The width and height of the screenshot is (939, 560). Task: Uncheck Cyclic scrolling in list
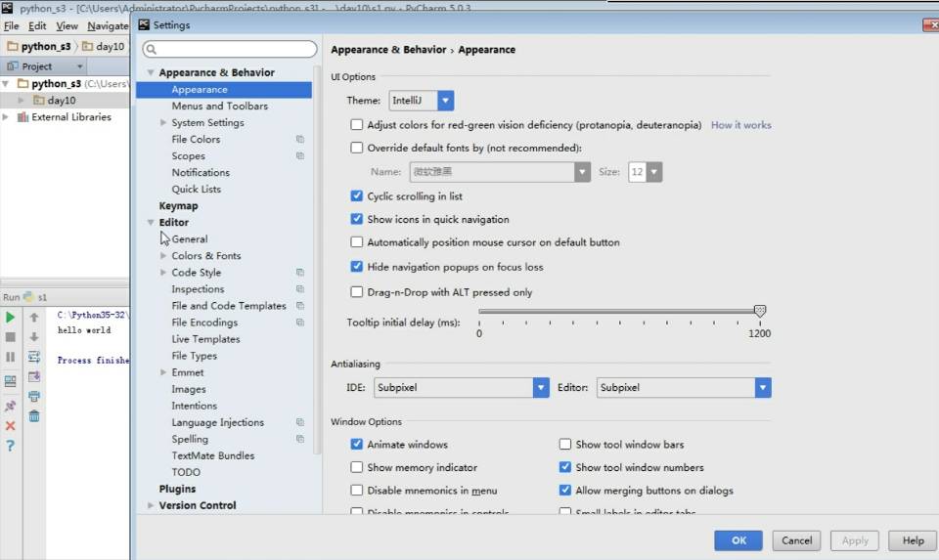(356, 195)
